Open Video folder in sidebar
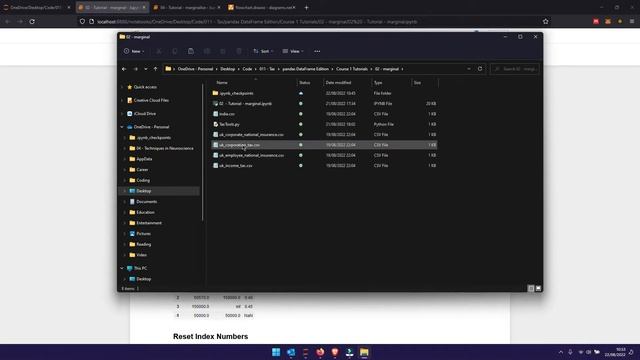 pyautogui.click(x=141, y=255)
